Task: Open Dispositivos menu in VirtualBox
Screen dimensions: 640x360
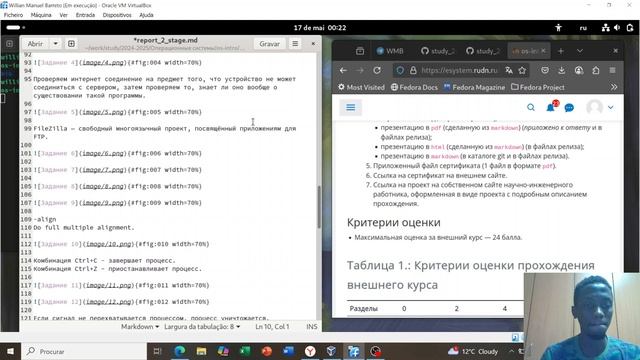Action: pos(117,15)
